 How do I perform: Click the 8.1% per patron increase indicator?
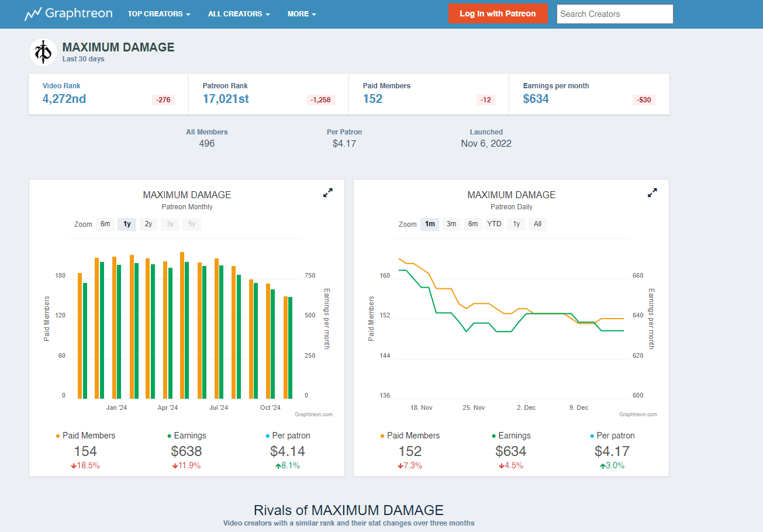click(x=288, y=466)
